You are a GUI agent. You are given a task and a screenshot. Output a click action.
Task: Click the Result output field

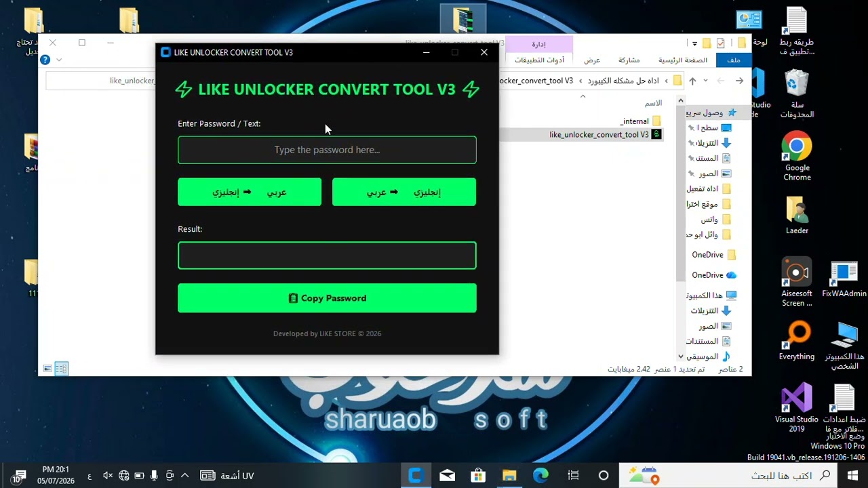tap(327, 256)
